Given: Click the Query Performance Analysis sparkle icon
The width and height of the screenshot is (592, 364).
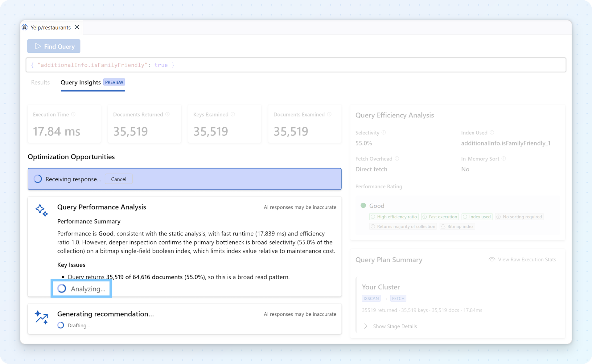Looking at the screenshot, I should coord(42,210).
